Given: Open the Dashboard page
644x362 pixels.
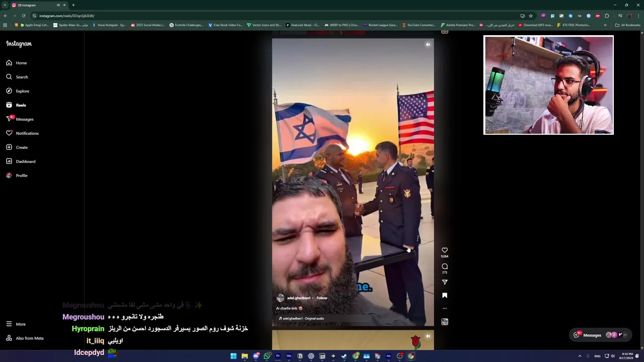Looking at the screenshot, I should tap(21, 161).
